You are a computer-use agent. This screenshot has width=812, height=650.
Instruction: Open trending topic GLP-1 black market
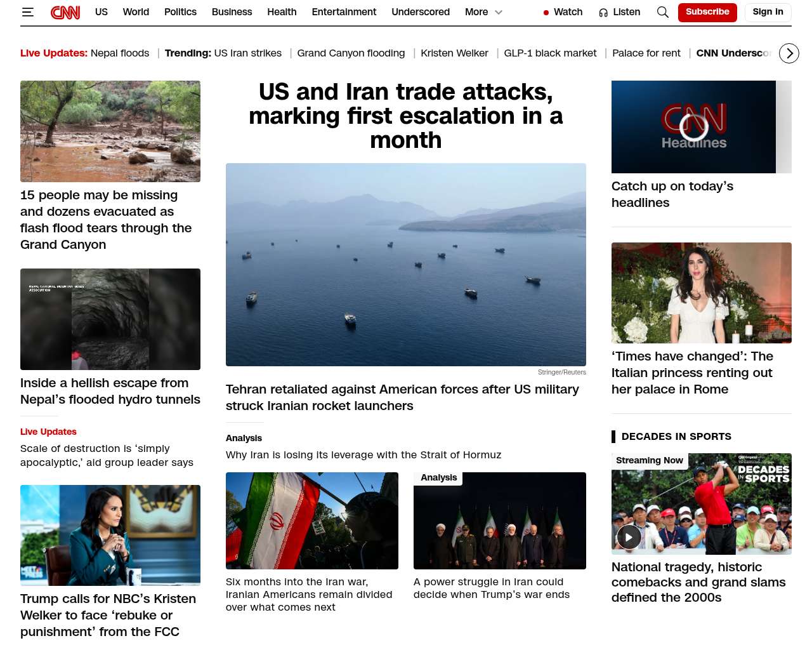pos(550,53)
